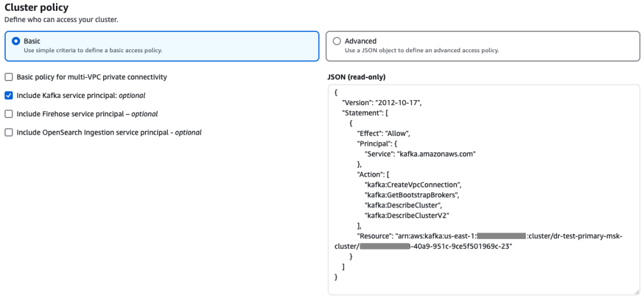Click the "Action": [ line
The height and width of the screenshot is (298, 644).
(x=373, y=174)
